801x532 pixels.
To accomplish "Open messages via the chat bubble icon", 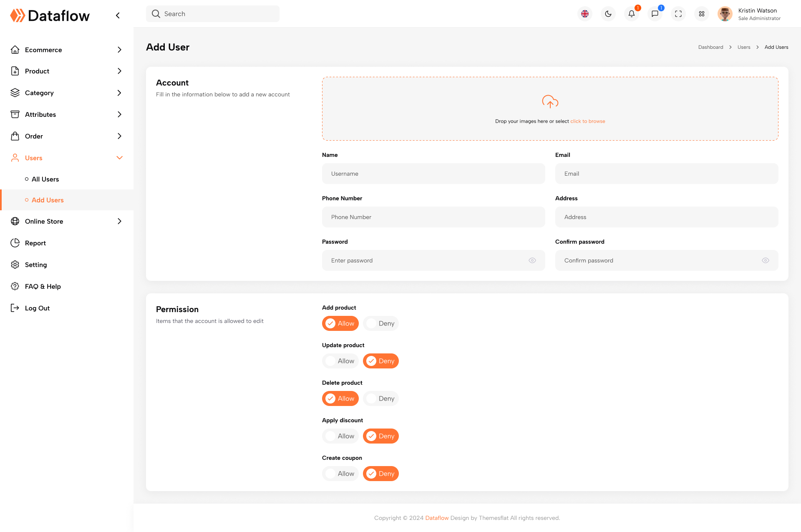I will click(x=655, y=14).
